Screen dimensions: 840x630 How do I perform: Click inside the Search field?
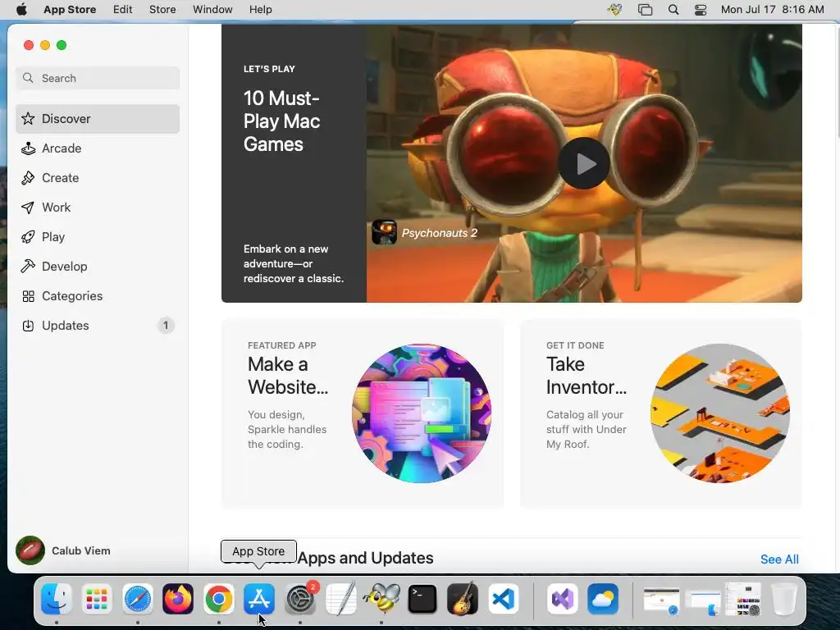tap(98, 78)
